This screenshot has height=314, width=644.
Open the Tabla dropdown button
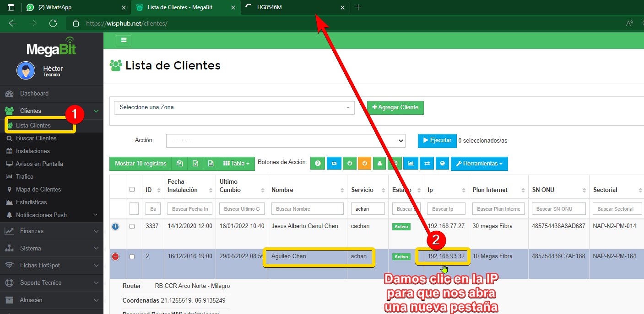tap(236, 163)
